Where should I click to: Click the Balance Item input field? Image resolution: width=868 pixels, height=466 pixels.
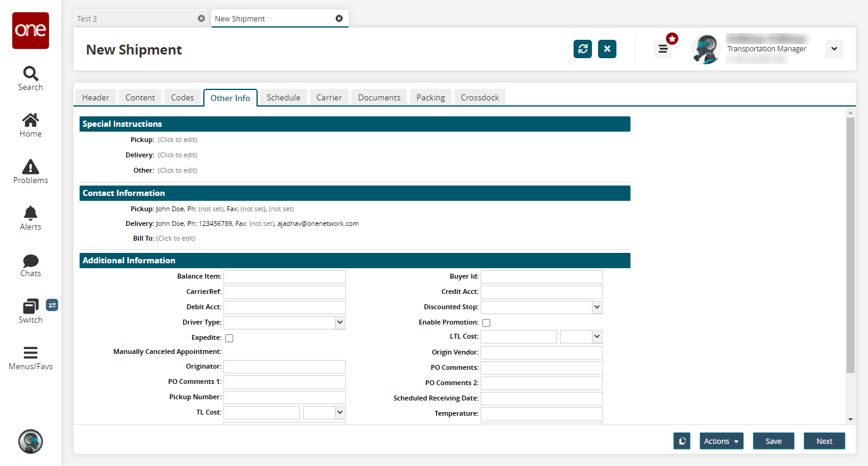click(x=285, y=277)
